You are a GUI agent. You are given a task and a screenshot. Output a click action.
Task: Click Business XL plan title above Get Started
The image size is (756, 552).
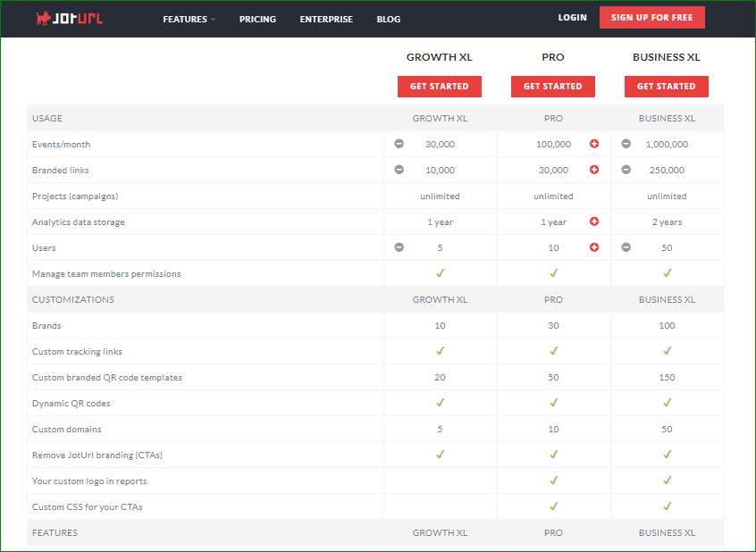coord(667,57)
